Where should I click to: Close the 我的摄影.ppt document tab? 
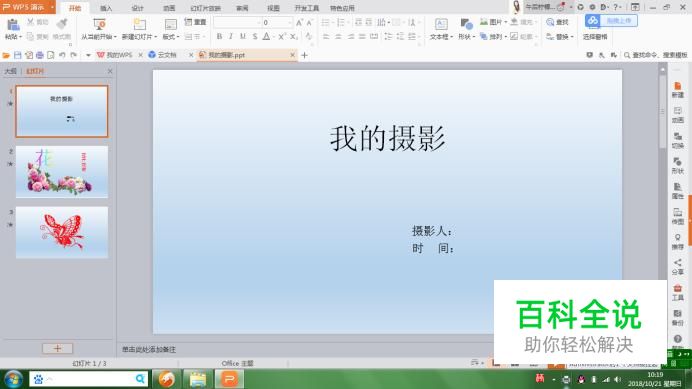coord(292,55)
